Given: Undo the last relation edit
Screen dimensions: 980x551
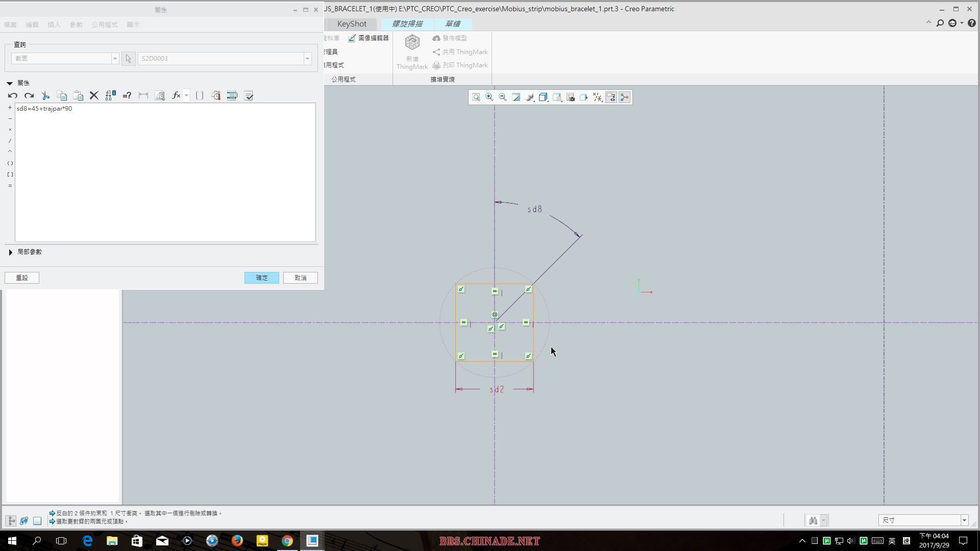Looking at the screenshot, I should [13, 95].
